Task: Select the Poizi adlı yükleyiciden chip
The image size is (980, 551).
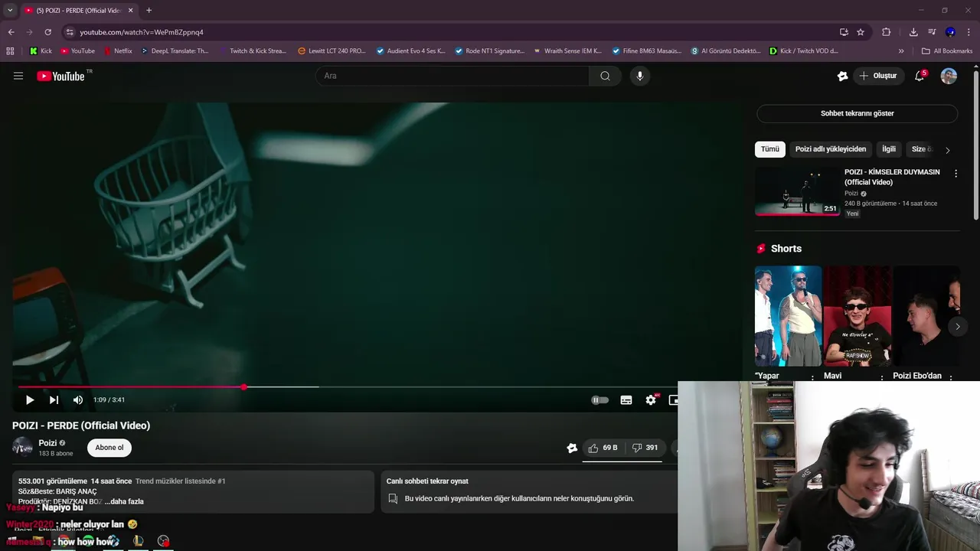Action: point(831,149)
